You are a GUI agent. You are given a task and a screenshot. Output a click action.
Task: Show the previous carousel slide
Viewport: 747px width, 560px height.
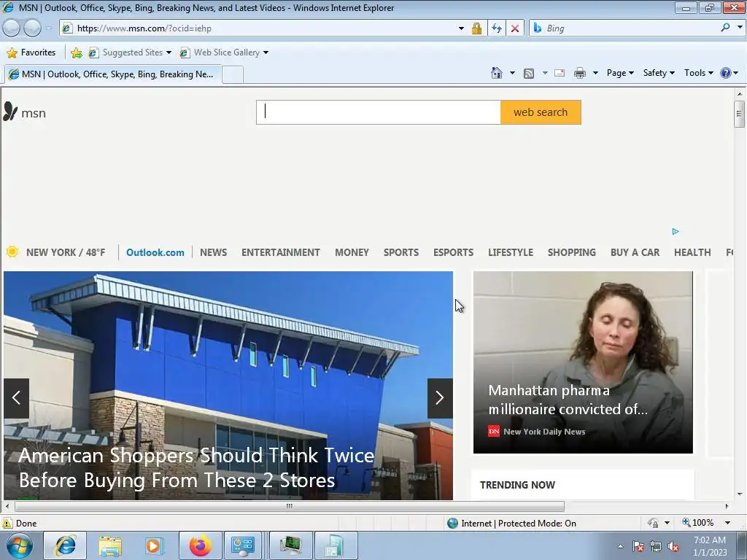pos(16,398)
